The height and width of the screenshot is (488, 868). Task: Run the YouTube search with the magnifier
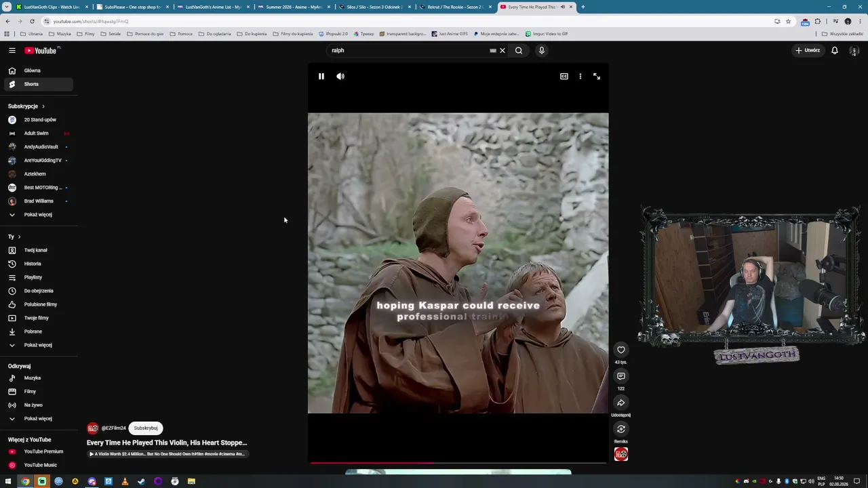[519, 50]
